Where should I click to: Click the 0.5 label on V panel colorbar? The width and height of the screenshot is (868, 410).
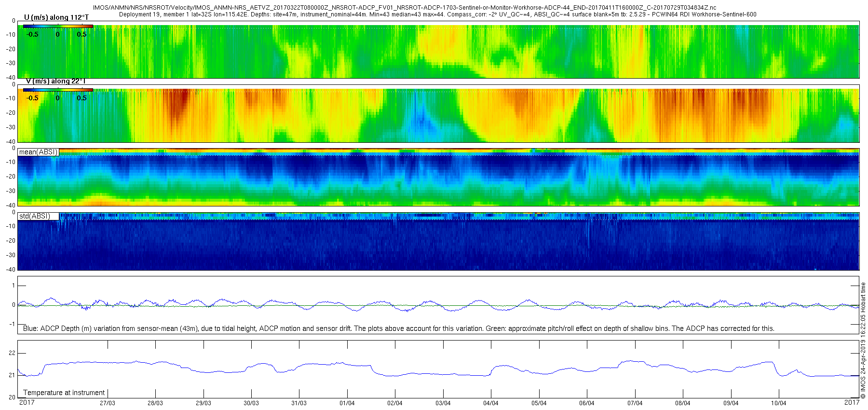(x=82, y=98)
